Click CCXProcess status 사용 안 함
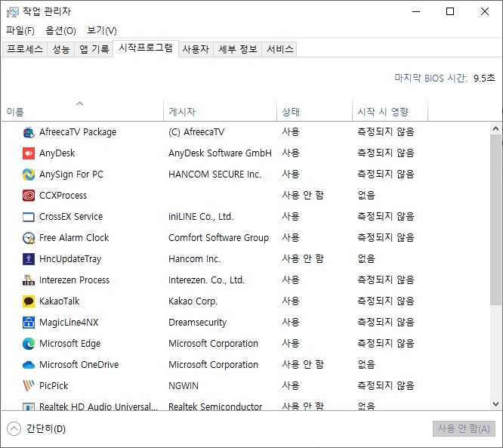 (303, 196)
